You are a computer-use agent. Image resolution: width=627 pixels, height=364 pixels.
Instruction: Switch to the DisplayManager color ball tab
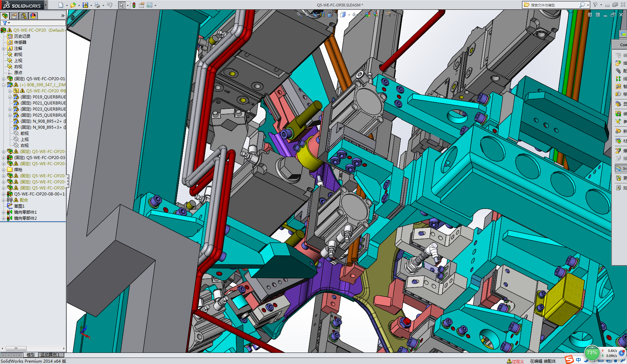33,16
